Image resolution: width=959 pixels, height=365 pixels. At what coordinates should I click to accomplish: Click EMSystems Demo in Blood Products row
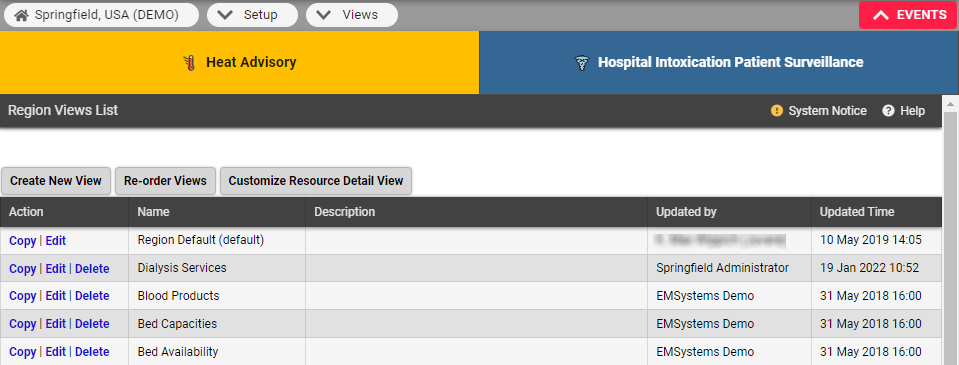[x=729, y=296]
